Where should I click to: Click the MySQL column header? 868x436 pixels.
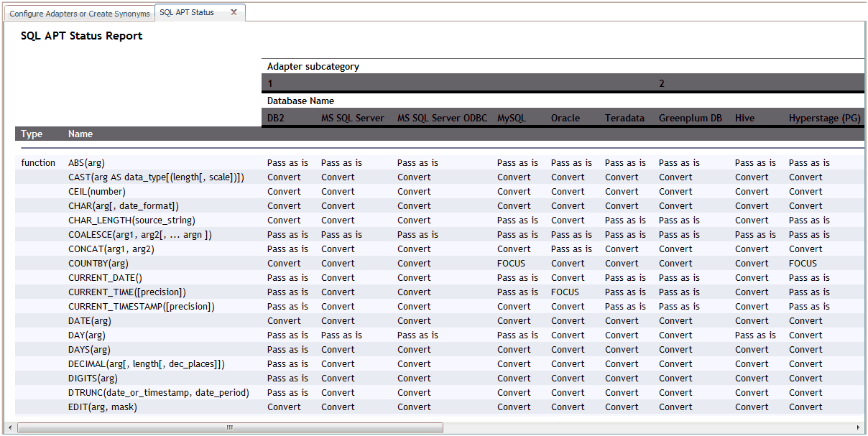tap(512, 118)
